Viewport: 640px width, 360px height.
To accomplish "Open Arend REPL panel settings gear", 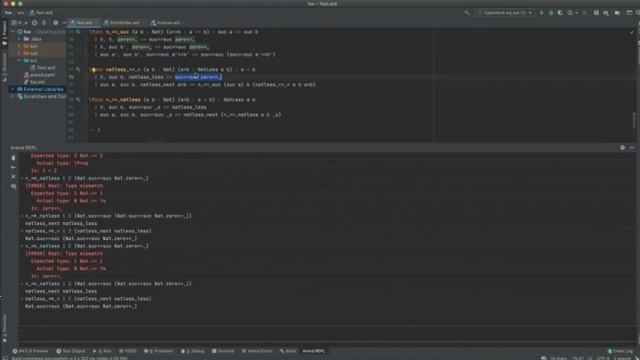I will [x=622, y=148].
